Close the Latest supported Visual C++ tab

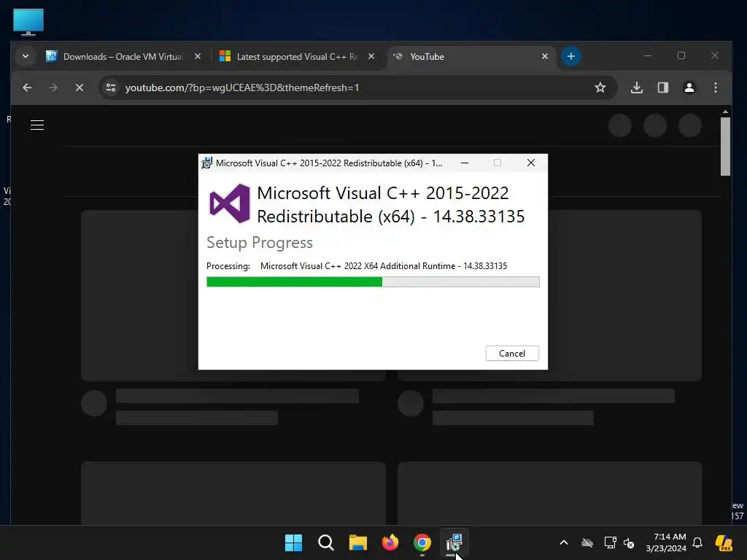click(371, 57)
